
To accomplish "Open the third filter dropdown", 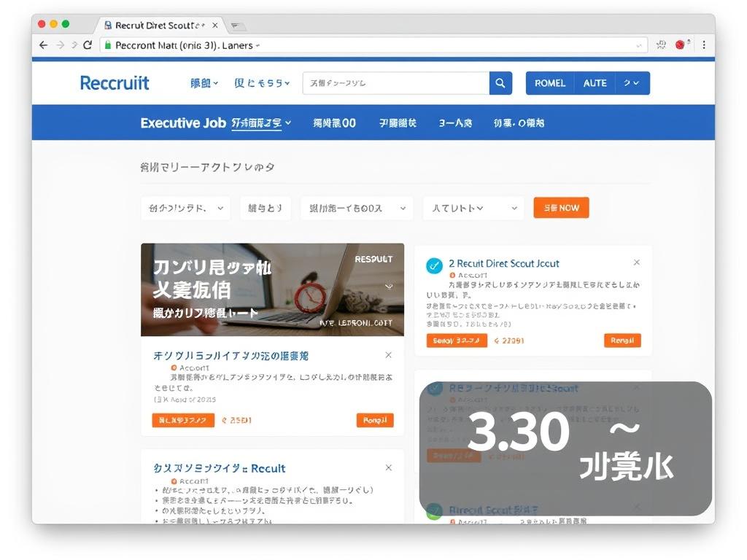I will point(357,208).
